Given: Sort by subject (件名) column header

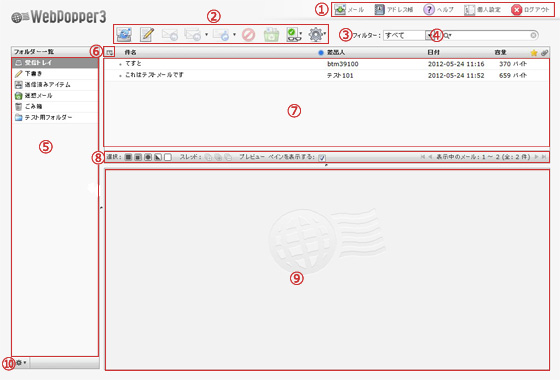Looking at the screenshot, I should (131, 52).
